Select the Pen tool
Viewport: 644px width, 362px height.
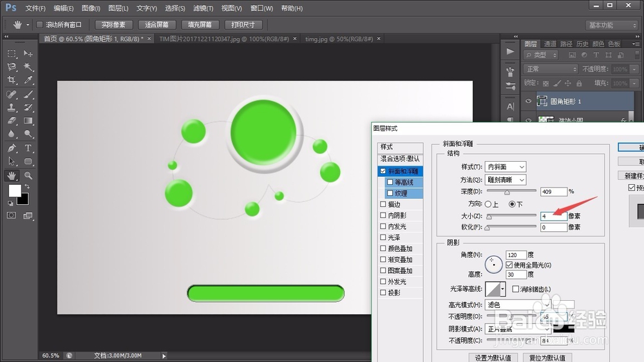[12, 148]
